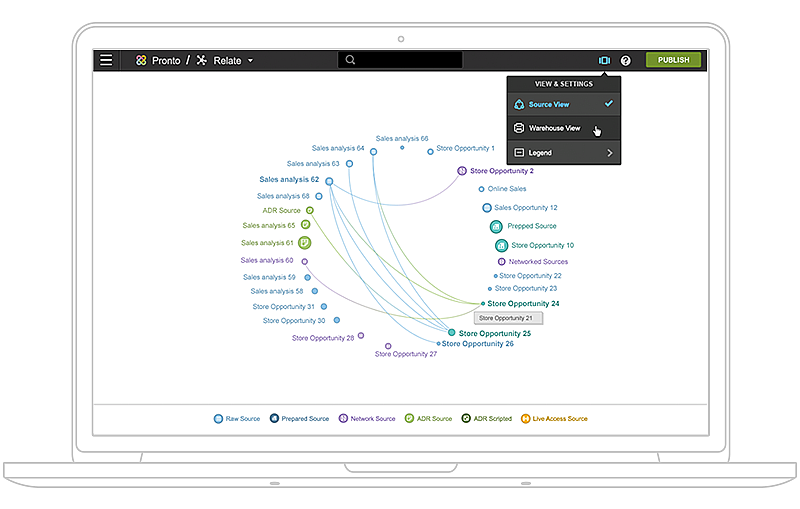Click the search magnifier icon
This screenshot has height=509, width=800.
(350, 60)
